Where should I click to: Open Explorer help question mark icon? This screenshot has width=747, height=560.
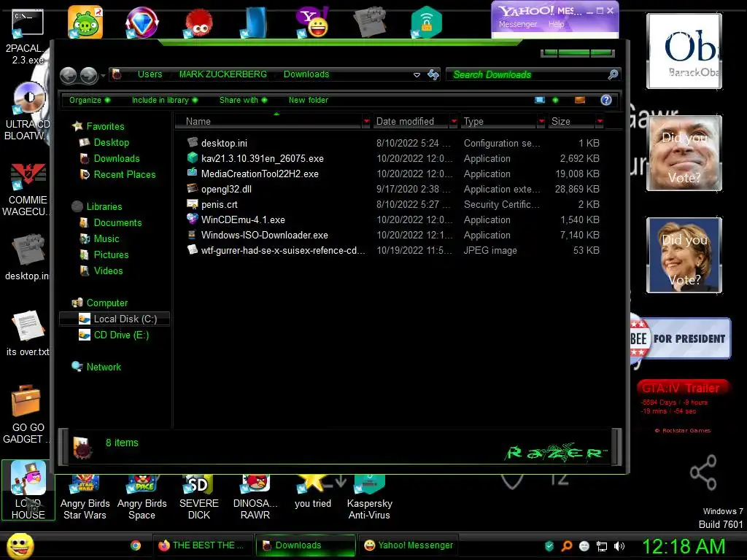(x=606, y=100)
